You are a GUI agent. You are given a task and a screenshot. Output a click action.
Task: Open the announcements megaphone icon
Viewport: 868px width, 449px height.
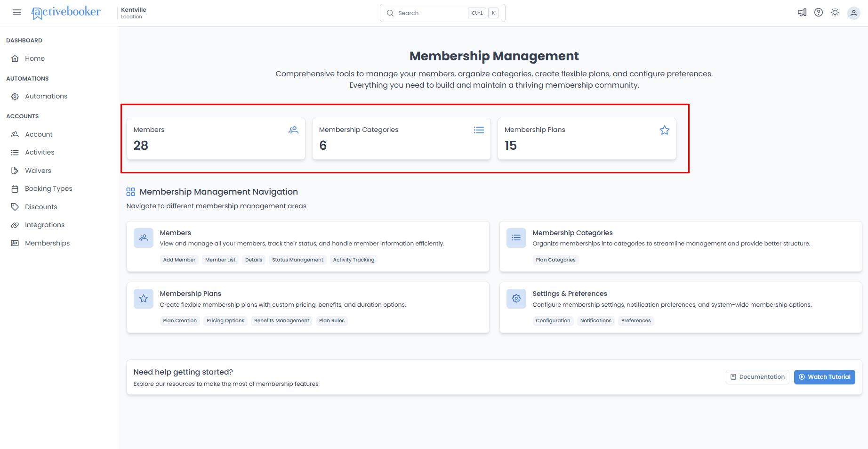tap(802, 13)
